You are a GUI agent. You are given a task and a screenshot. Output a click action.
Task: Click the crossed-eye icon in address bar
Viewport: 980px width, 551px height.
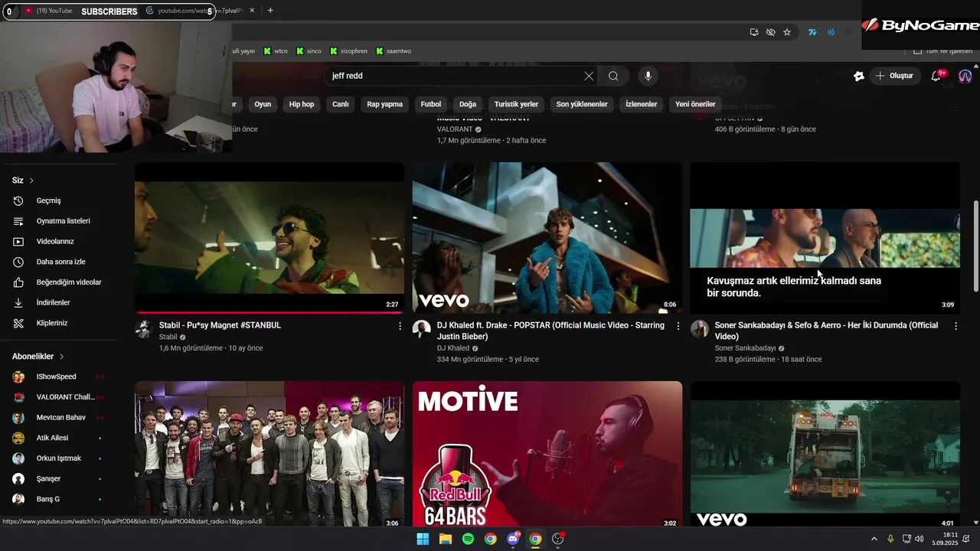[x=770, y=32]
